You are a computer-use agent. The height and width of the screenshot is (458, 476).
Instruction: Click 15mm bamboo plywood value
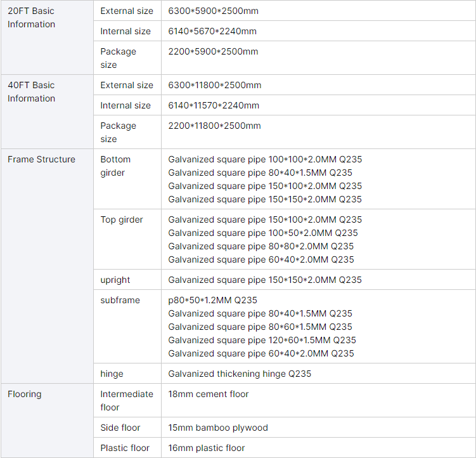[218, 428]
